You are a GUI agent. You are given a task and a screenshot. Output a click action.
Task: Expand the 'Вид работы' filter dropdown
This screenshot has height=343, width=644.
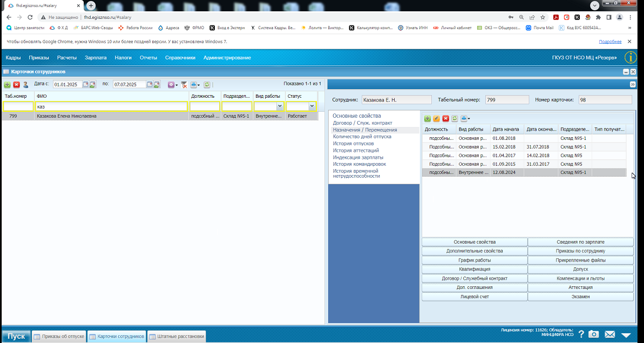(x=280, y=106)
